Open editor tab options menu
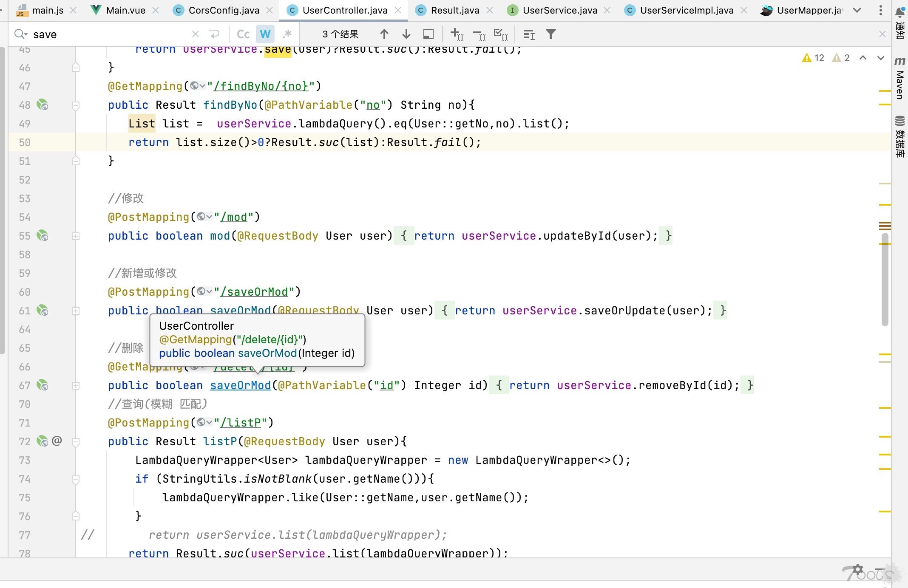 pos(880,10)
